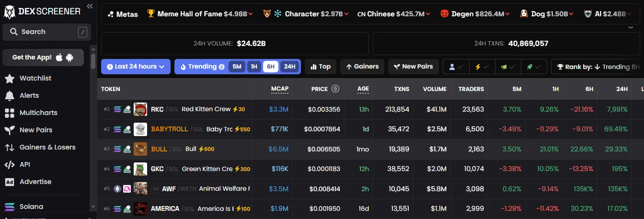Viewport: 644px width, 219px height.
Task: Click the V2 label in AWF row
Action: [155, 189]
